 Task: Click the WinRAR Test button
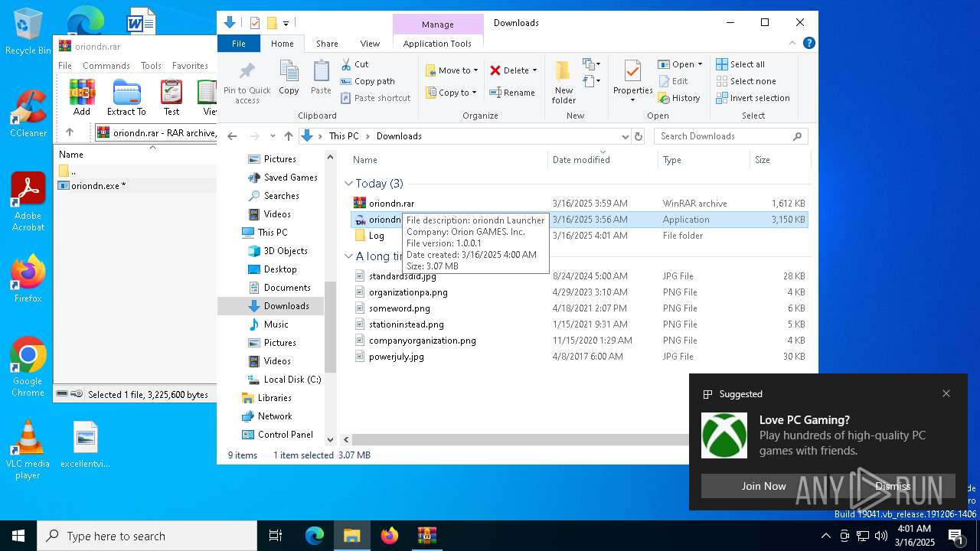point(171,97)
